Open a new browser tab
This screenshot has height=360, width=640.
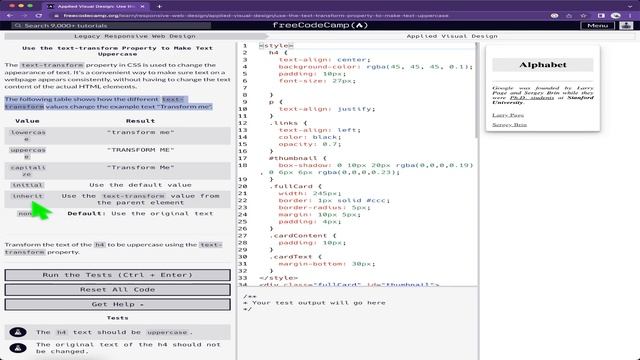[159, 6]
